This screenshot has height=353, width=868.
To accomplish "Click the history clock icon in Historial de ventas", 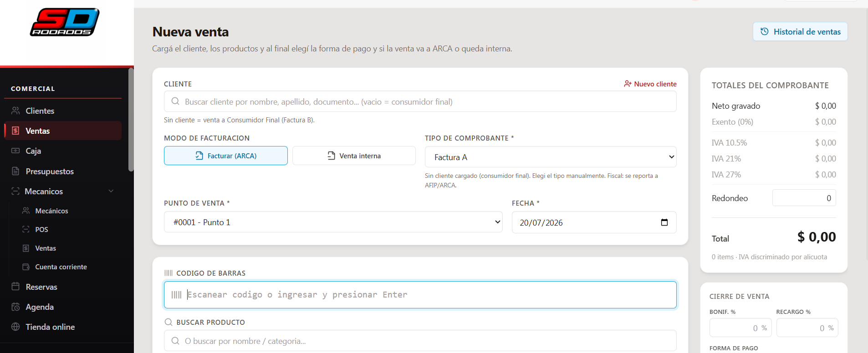I will 765,31.
